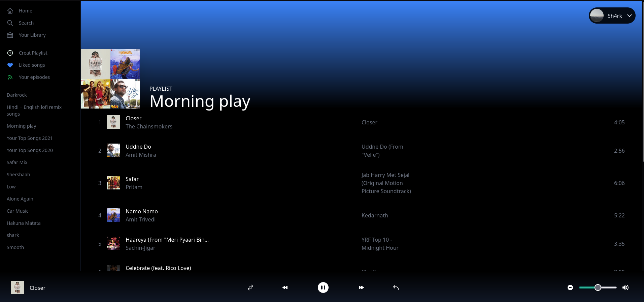This screenshot has width=644, height=302.
Task: Open Morning play in sidebar
Action: (x=22, y=126)
